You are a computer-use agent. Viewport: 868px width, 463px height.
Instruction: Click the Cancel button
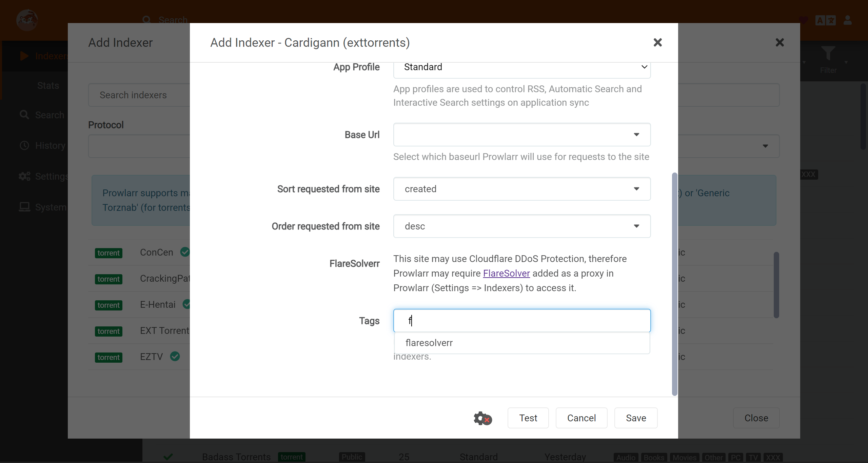coord(581,418)
